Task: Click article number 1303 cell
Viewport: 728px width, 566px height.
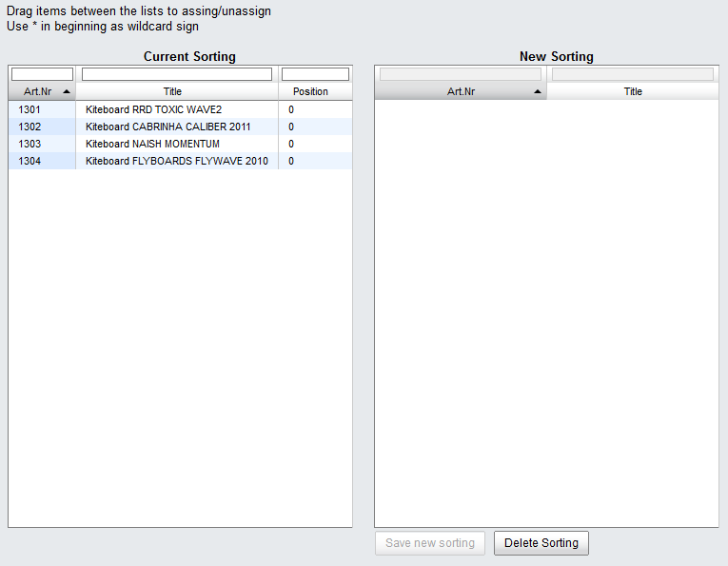Action: point(30,145)
